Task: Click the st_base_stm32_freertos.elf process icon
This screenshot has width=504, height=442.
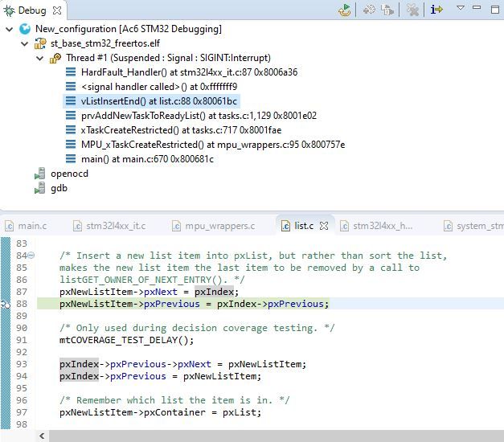Action: pos(40,43)
